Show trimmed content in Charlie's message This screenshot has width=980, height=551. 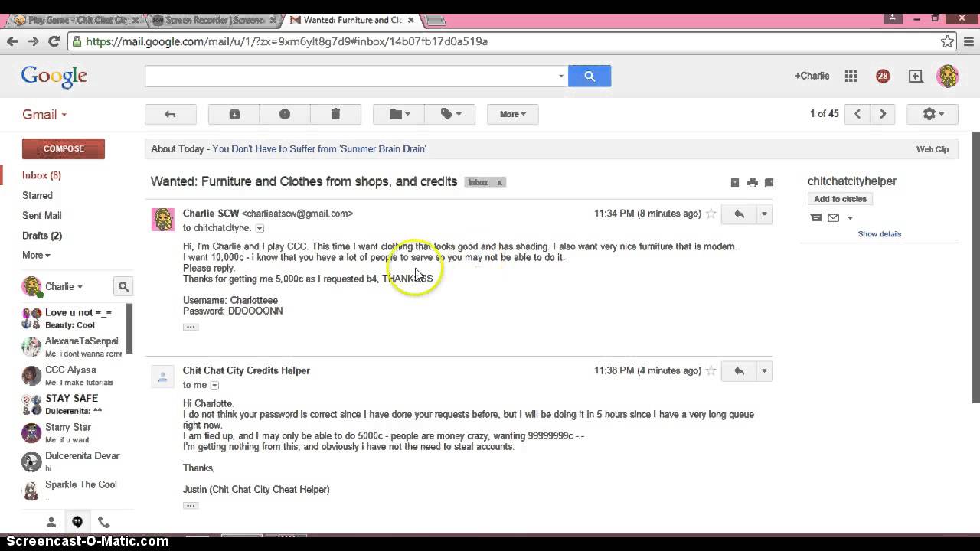(191, 327)
